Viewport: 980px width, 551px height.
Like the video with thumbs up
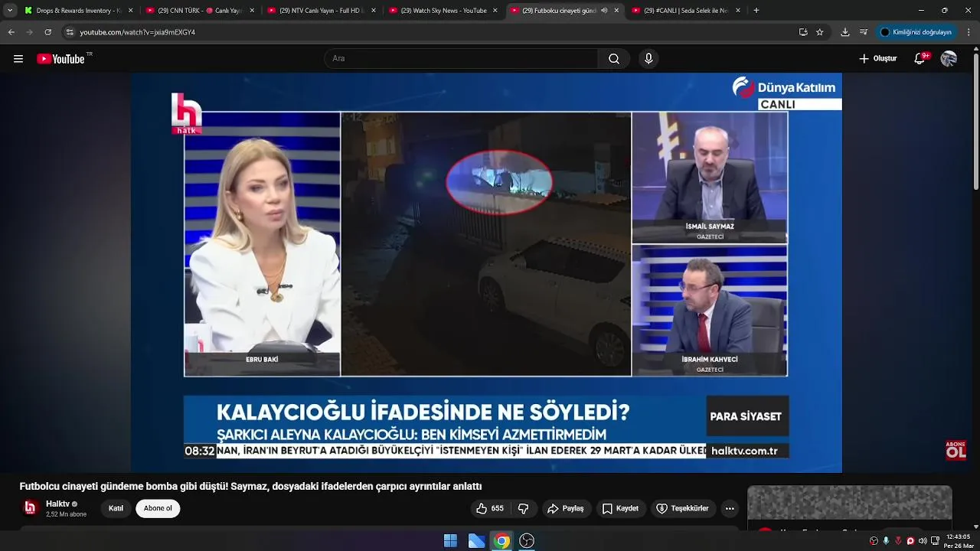pos(489,508)
